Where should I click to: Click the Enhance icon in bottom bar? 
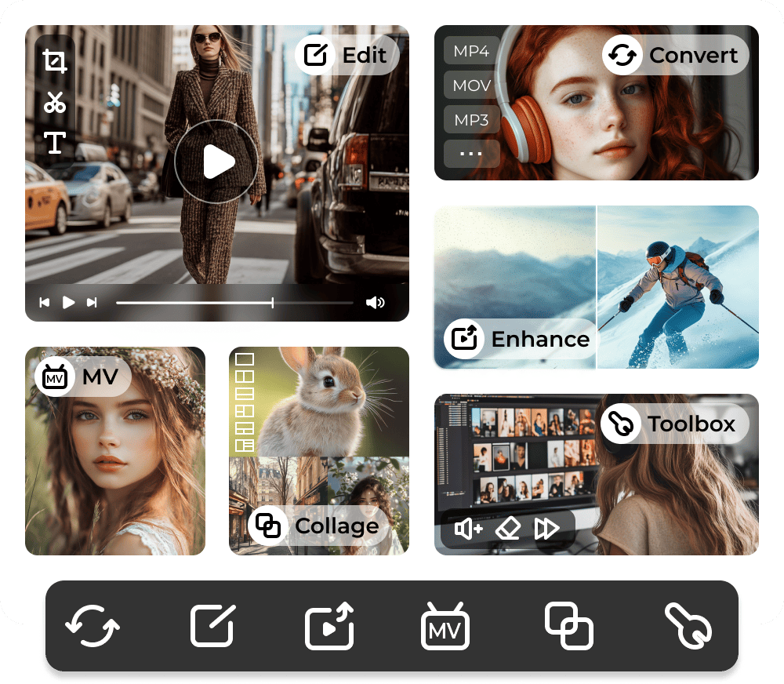[x=329, y=626]
